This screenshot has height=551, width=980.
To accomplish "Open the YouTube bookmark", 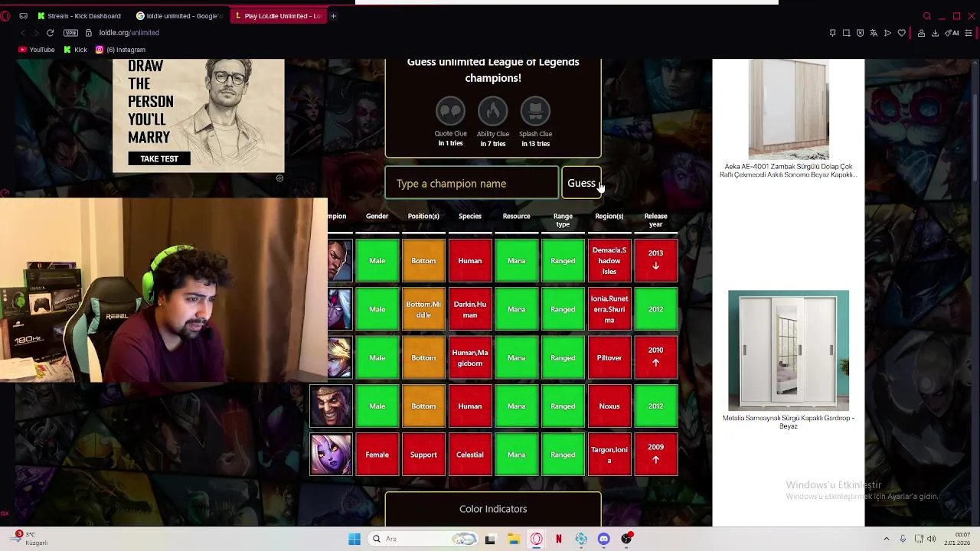I will tap(36, 50).
